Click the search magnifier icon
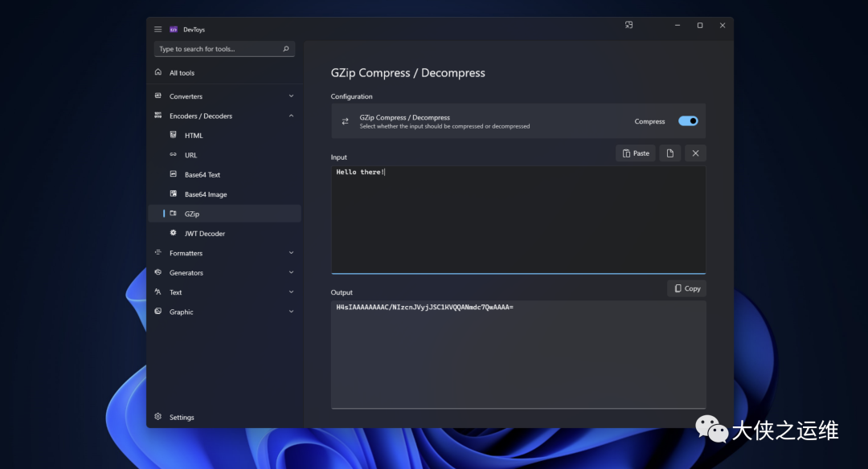868x469 pixels. tap(285, 49)
